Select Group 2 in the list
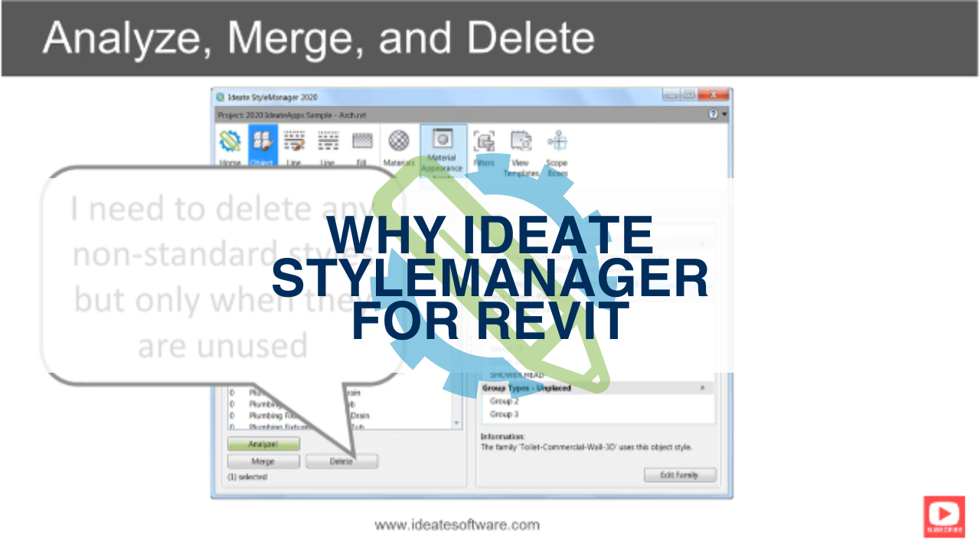Viewport: 980px width, 551px height. click(x=504, y=401)
